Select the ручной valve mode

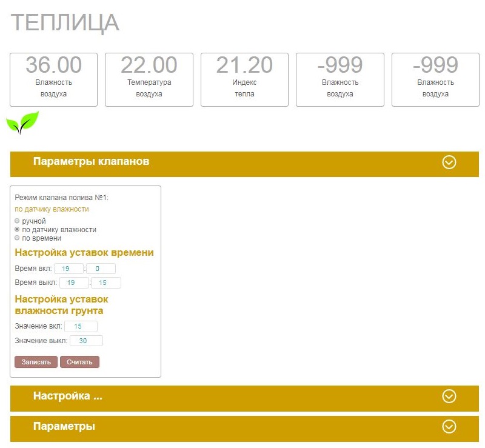point(17,221)
